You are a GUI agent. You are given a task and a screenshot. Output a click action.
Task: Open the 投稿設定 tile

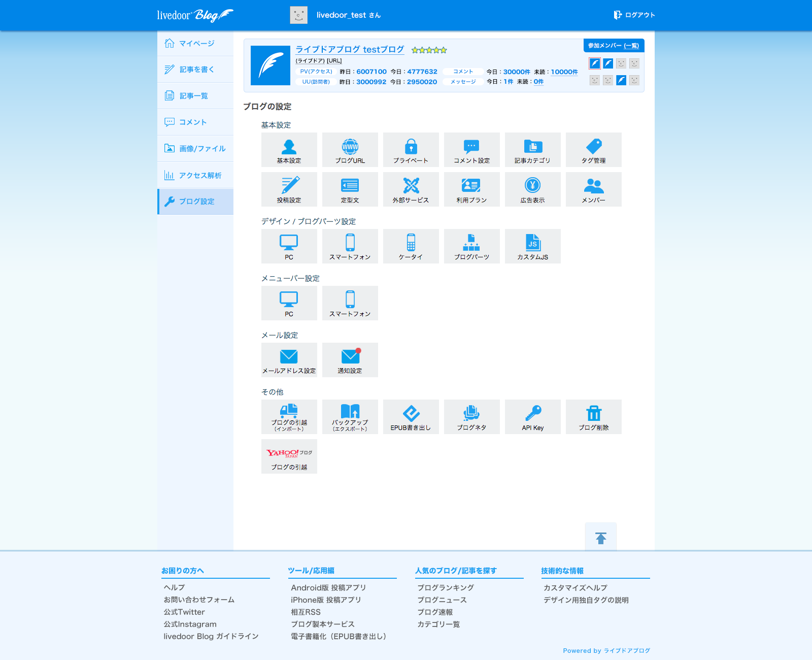pos(289,189)
